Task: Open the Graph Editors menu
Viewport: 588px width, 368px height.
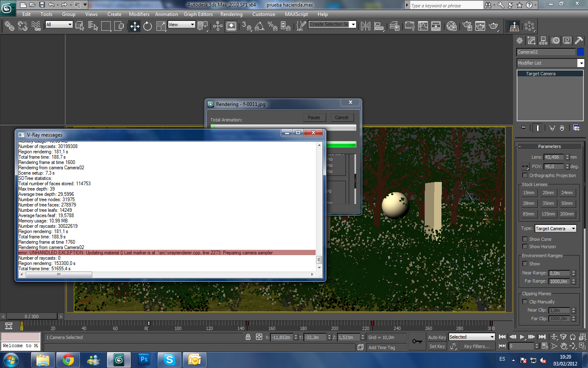Action: point(198,14)
